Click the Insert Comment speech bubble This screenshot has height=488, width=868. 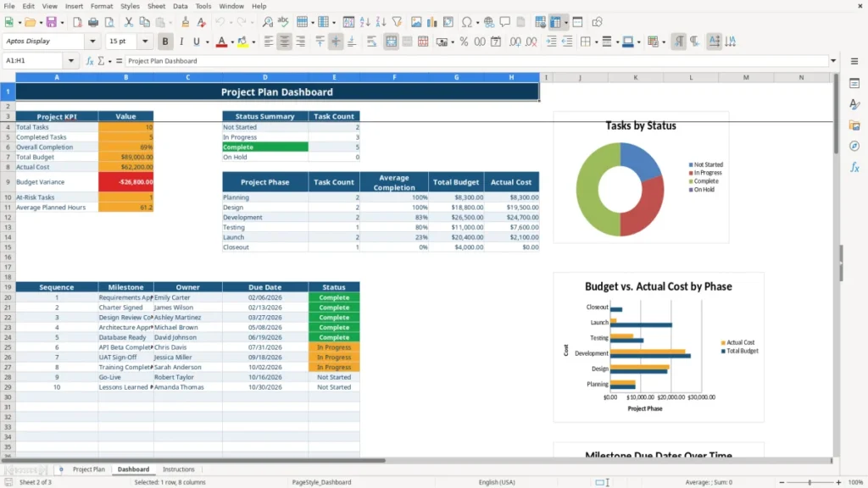(505, 22)
